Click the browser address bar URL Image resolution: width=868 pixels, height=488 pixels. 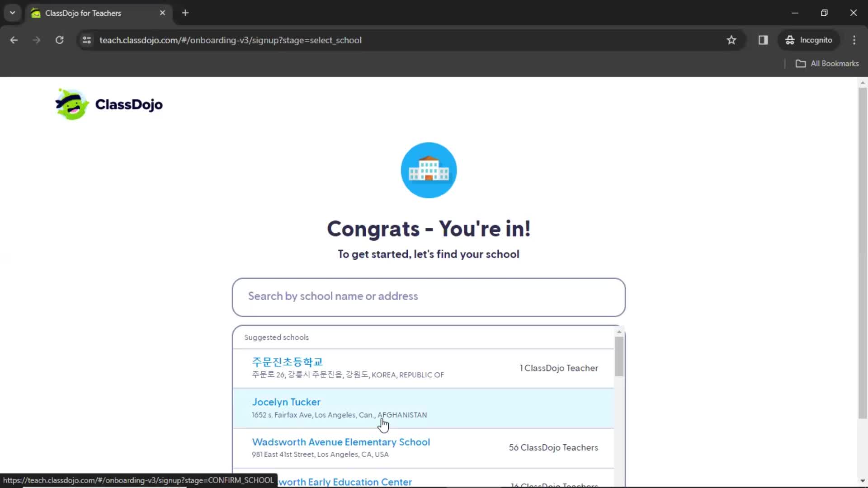pyautogui.click(x=231, y=40)
